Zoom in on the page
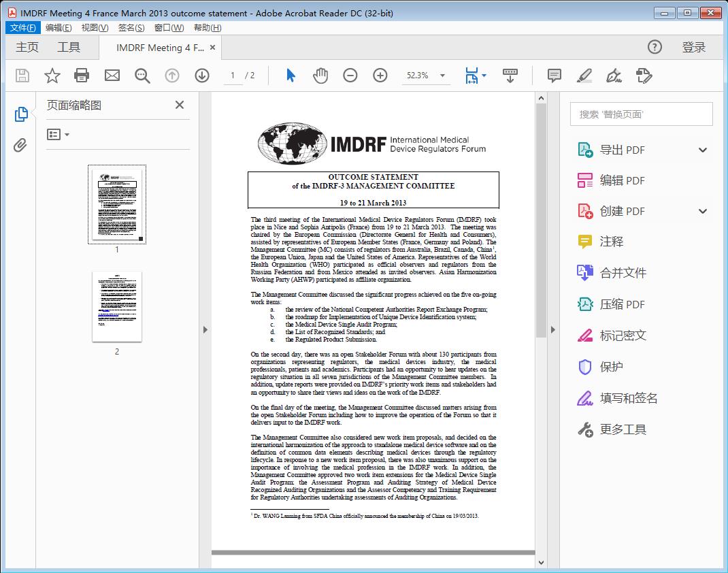 380,76
